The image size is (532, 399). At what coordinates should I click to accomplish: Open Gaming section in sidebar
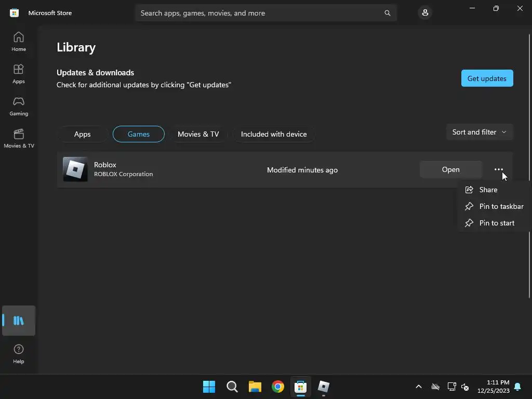coord(18,106)
